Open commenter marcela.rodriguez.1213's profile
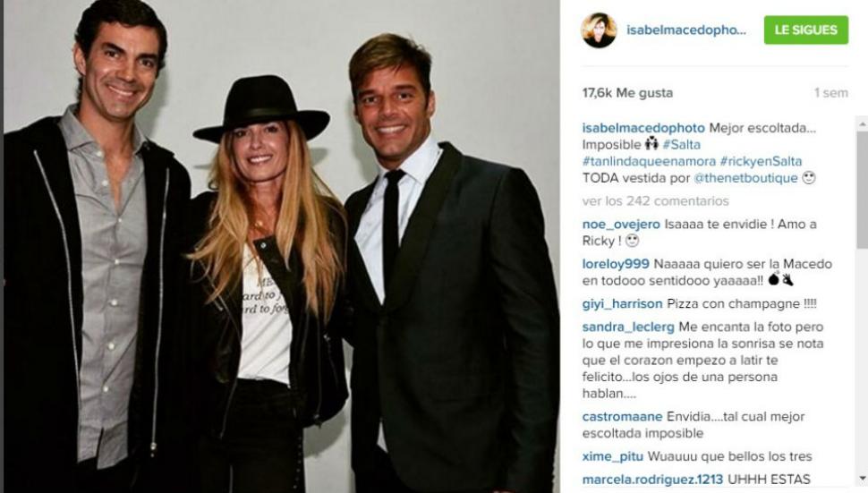Viewport: 868px width, 493px height. click(x=652, y=480)
